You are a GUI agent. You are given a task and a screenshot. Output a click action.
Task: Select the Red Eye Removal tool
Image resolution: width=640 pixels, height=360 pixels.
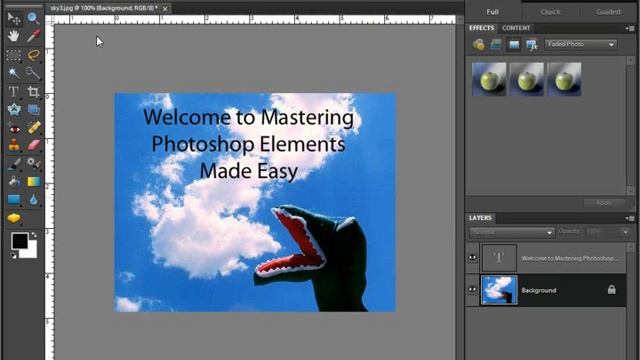click(13, 128)
